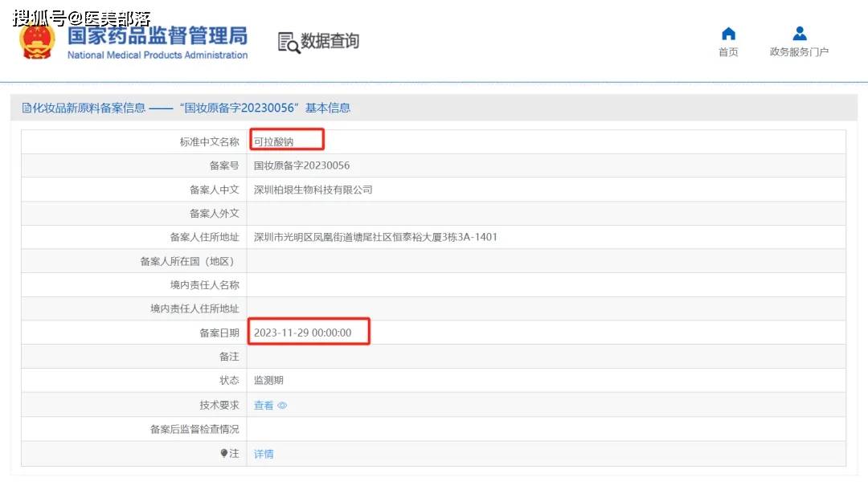Click the 政务服务门户 label
Image resolution: width=868 pixels, height=494 pixels.
pos(800,52)
